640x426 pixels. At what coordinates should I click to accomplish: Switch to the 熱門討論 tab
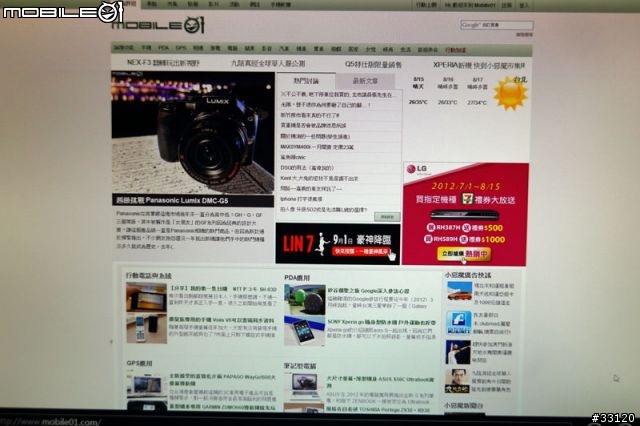(x=306, y=80)
